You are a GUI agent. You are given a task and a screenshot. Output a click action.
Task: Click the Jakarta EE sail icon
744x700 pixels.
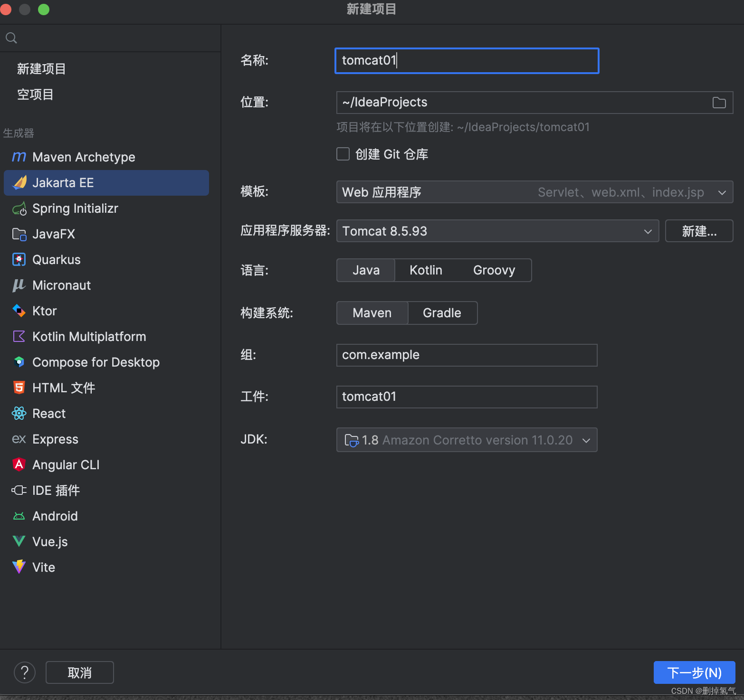coord(19,182)
